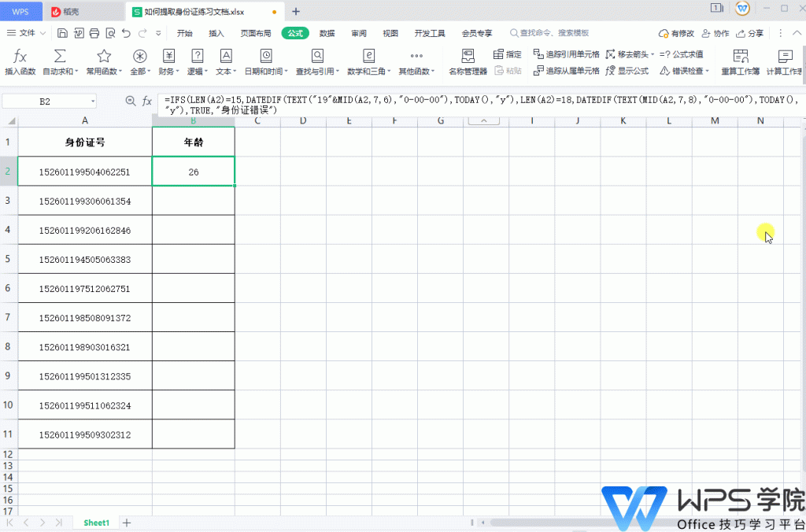The image size is (806, 532).
Task: Open the File (文件) menu dropdown
Action: (x=28, y=33)
